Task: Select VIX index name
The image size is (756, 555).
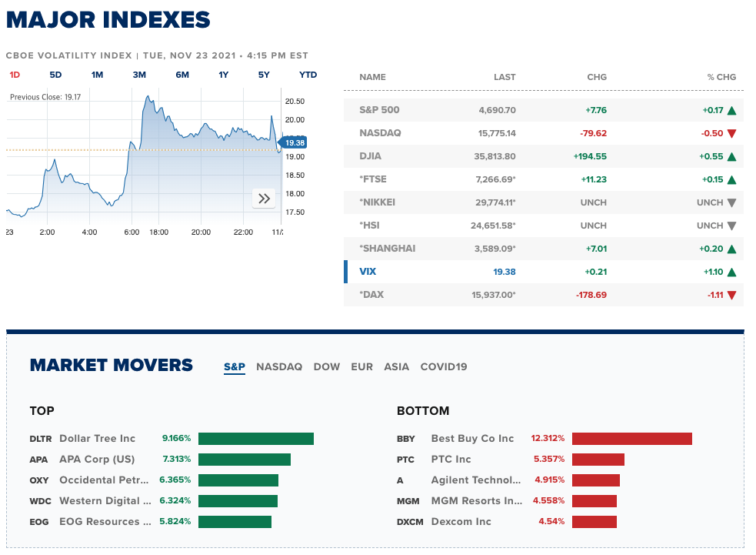Action: coord(368,272)
